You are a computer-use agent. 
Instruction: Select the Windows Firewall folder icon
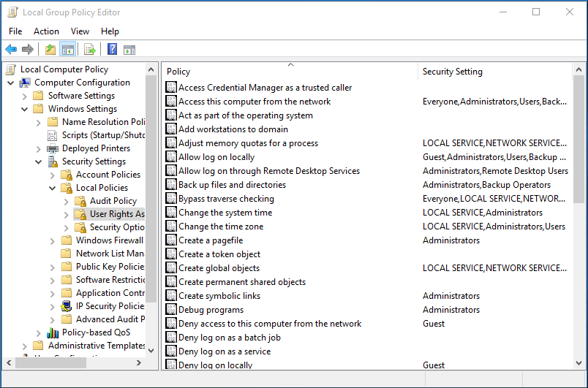pos(67,240)
